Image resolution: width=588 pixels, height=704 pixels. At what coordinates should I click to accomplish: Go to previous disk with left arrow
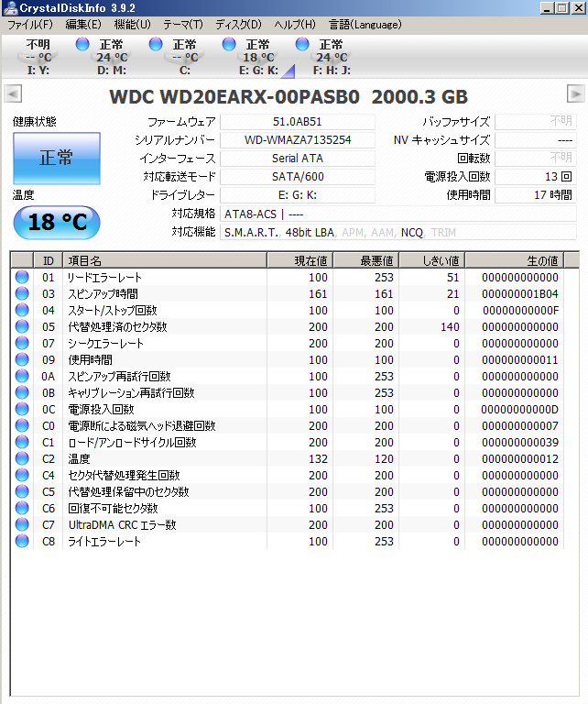(13, 94)
